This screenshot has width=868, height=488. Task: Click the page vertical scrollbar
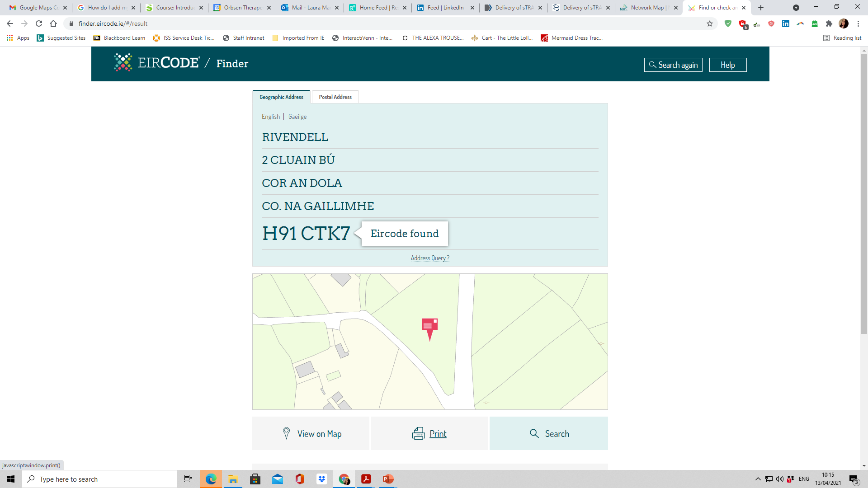point(864,194)
